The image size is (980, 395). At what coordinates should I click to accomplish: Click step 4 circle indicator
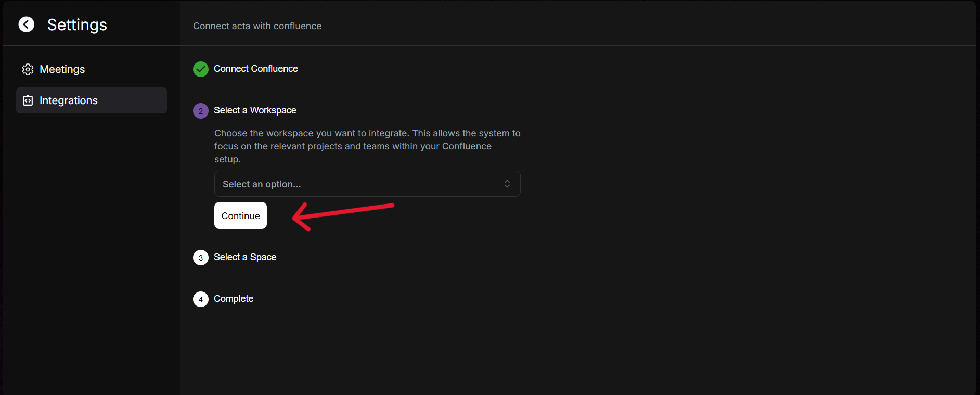coord(201,299)
